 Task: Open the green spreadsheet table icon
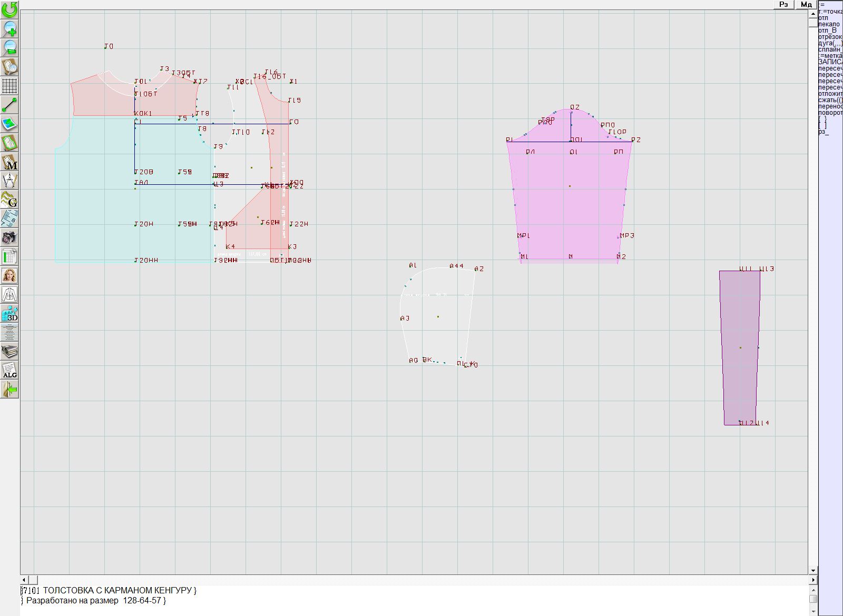tap(9, 257)
